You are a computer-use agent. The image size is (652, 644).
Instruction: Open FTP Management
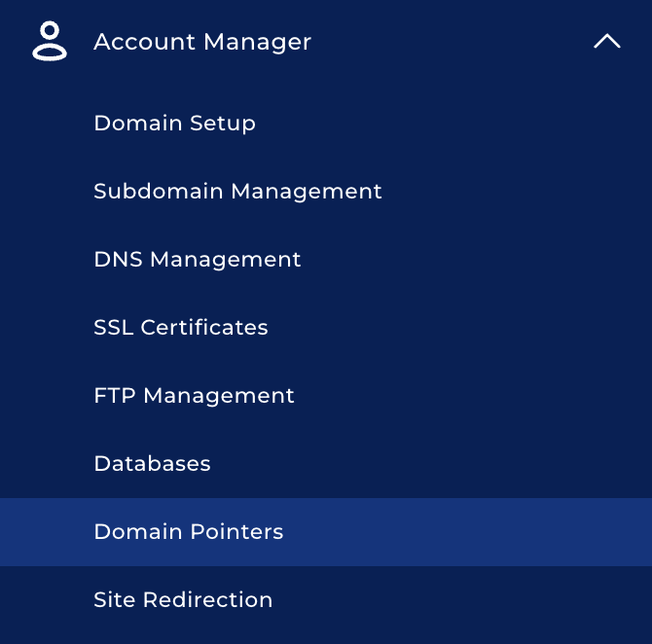click(x=194, y=396)
